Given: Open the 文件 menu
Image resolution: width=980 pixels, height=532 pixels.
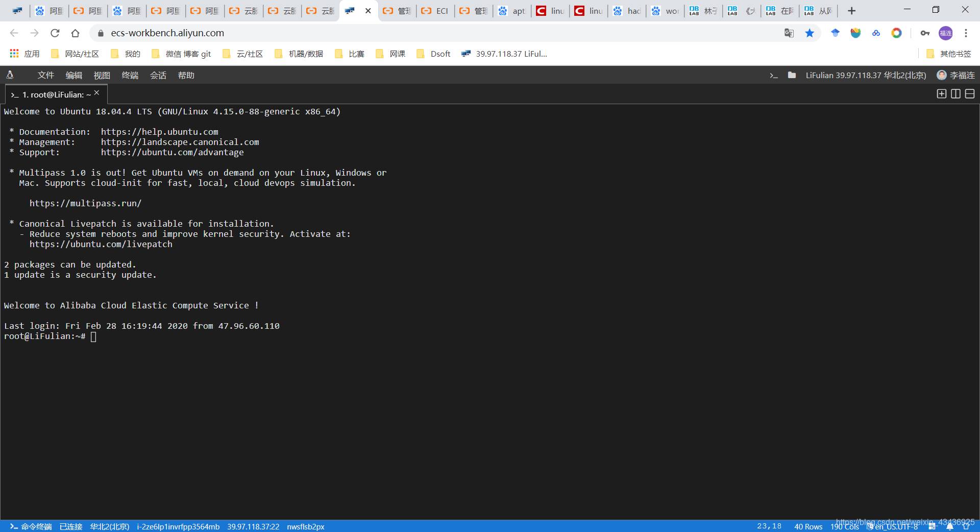Looking at the screenshot, I should pyautogui.click(x=45, y=75).
